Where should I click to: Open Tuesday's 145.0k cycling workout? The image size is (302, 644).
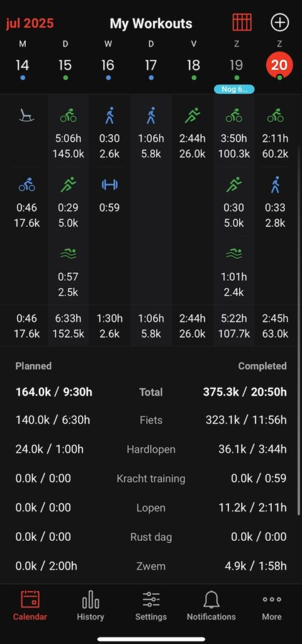tap(68, 133)
